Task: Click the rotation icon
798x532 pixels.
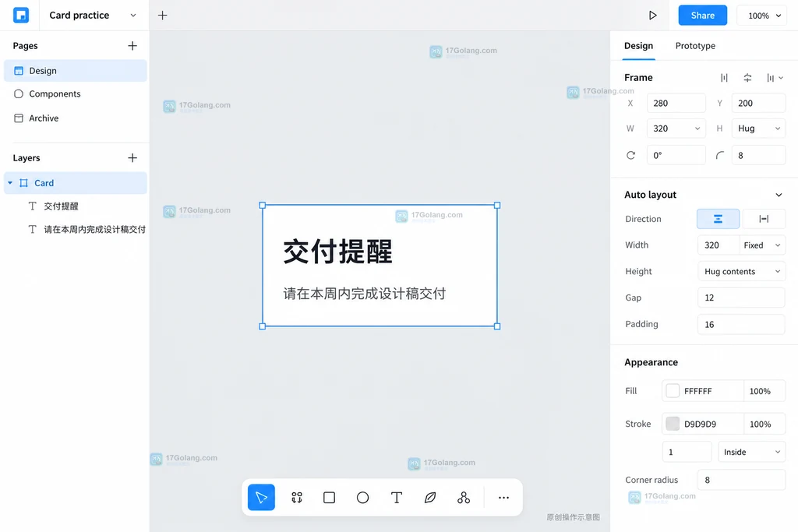Action: 630,155
